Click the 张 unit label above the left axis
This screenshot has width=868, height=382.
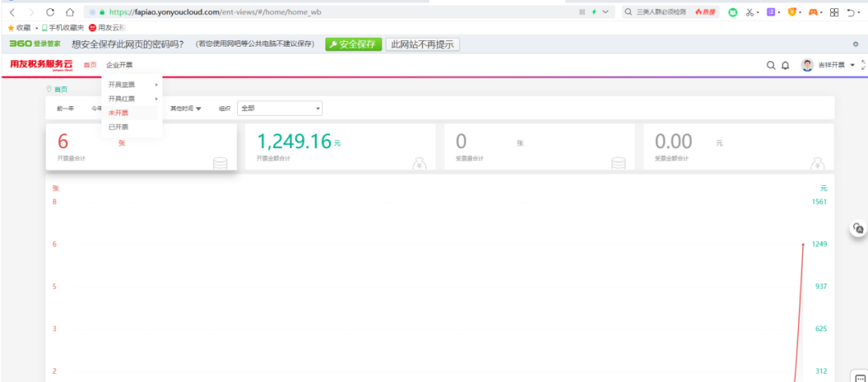[x=55, y=188]
